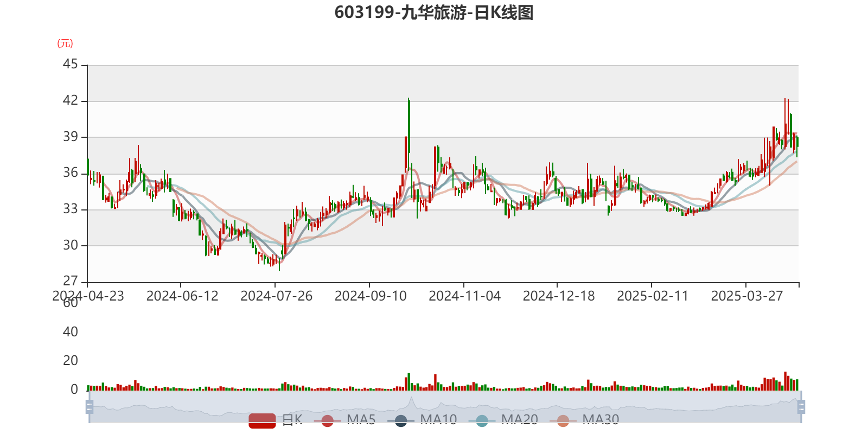Viewport: 868px width, 434px height.
Task: Click the MA30 orange legend marker
Action: [563, 420]
